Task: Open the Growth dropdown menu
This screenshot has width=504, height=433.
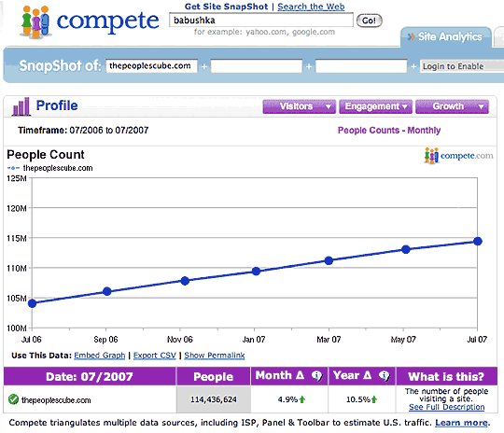Action: 452,106
